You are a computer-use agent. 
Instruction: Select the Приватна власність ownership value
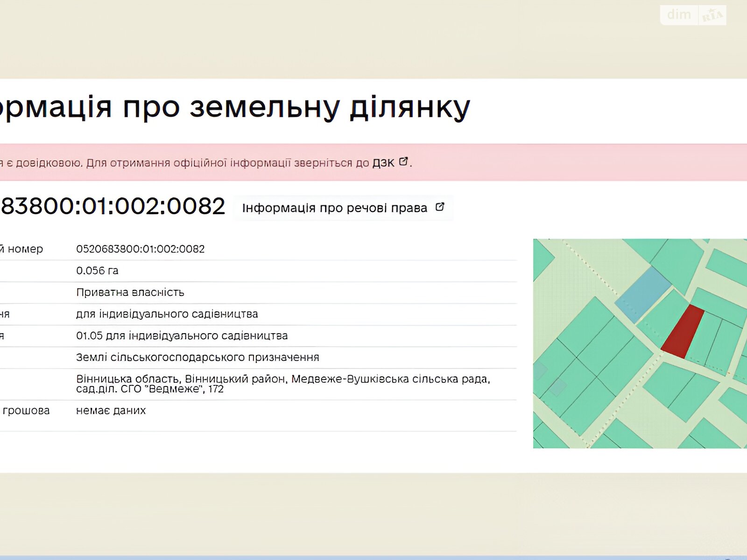[x=130, y=293]
